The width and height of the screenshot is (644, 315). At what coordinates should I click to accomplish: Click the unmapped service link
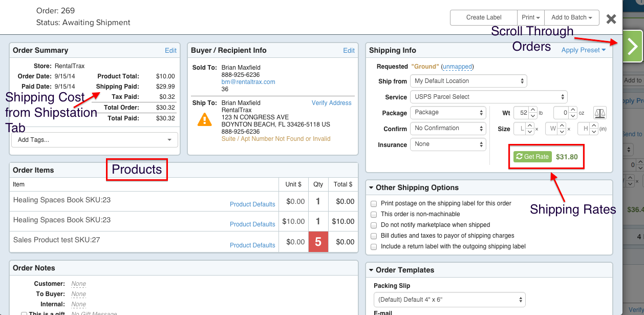pyautogui.click(x=457, y=67)
